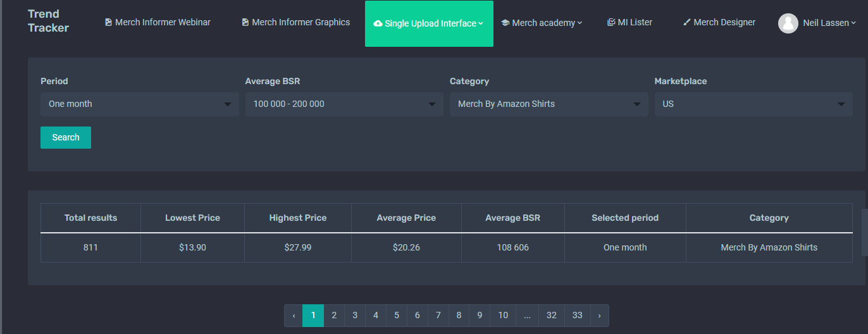The width and height of the screenshot is (868, 334).
Task: Select page 5 in pagination
Action: click(x=397, y=315)
